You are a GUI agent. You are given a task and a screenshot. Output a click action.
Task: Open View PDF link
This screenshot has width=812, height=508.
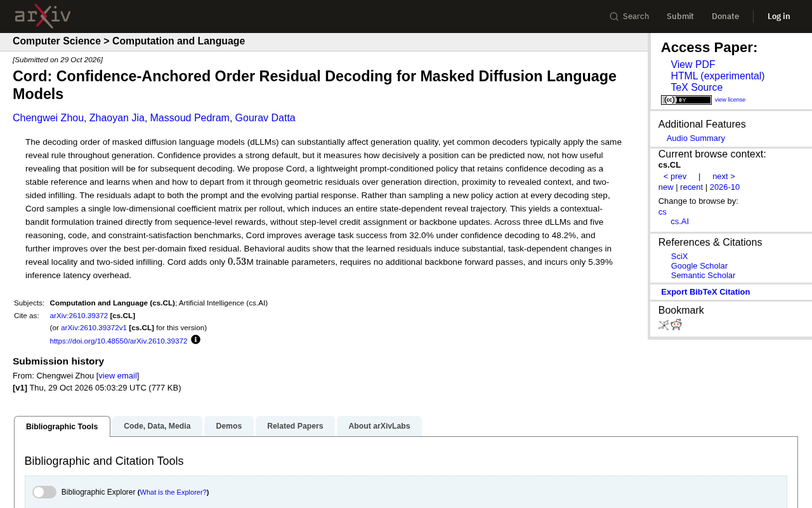(693, 65)
